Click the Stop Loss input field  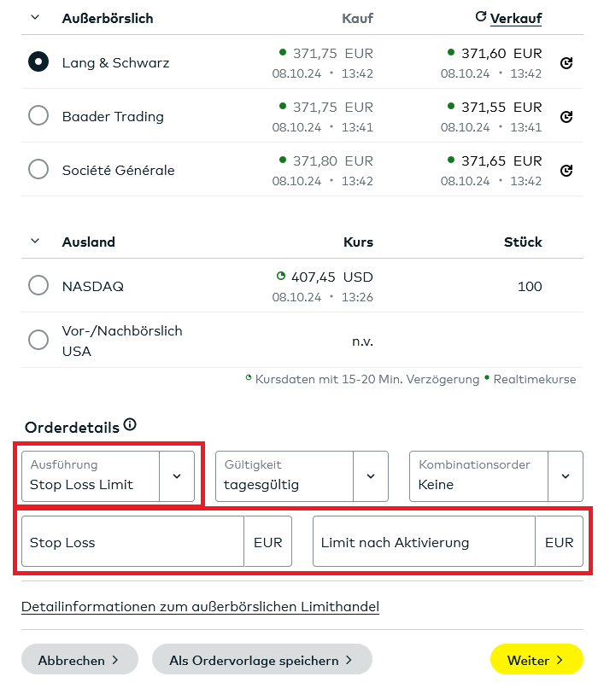click(132, 542)
